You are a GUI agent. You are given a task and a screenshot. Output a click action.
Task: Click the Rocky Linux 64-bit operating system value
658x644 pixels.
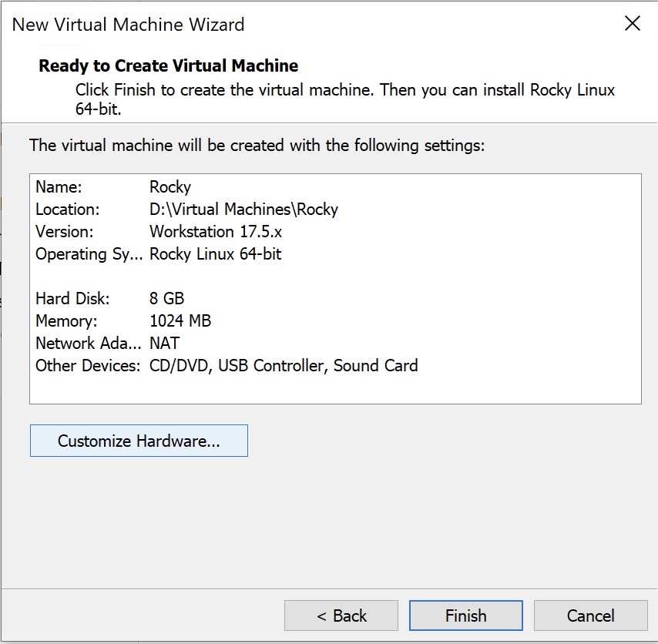(x=216, y=253)
